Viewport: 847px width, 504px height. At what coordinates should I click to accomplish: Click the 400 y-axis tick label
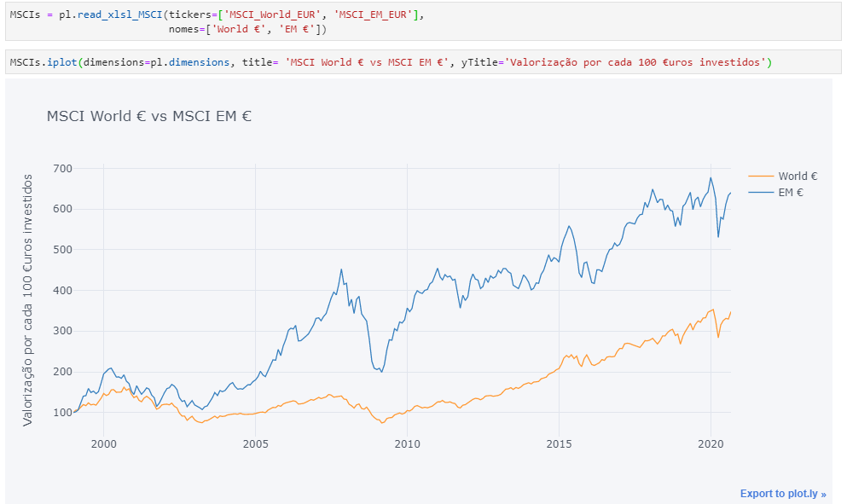pyautogui.click(x=62, y=290)
